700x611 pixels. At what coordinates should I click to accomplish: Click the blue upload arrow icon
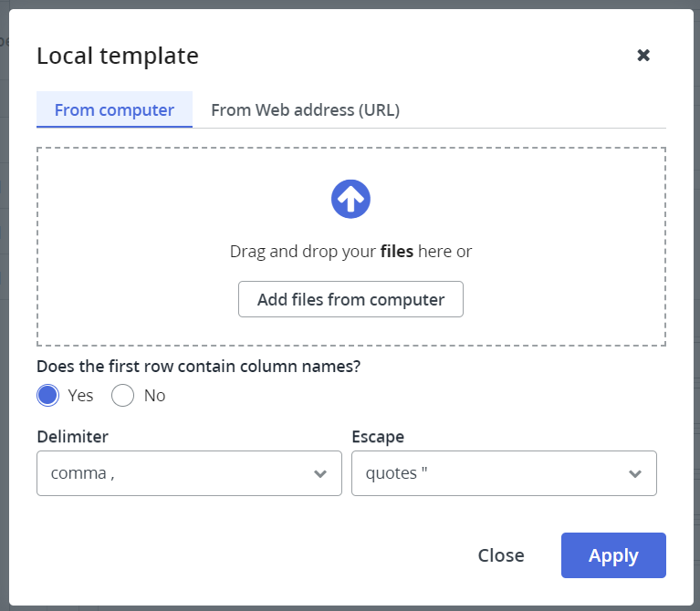click(x=350, y=199)
